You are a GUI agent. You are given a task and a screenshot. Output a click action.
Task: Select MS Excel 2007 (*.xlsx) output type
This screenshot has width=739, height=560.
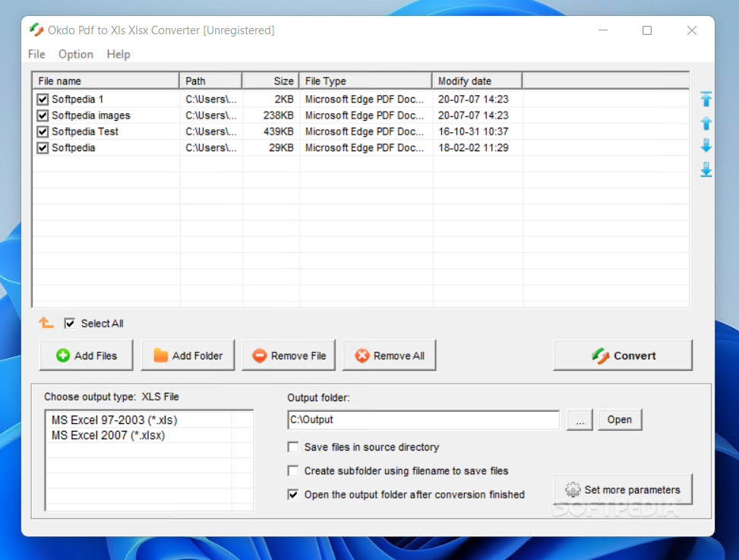(x=109, y=435)
